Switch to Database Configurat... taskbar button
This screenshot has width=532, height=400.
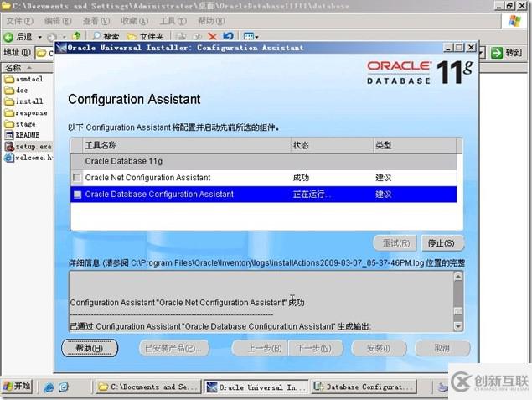coord(364,387)
